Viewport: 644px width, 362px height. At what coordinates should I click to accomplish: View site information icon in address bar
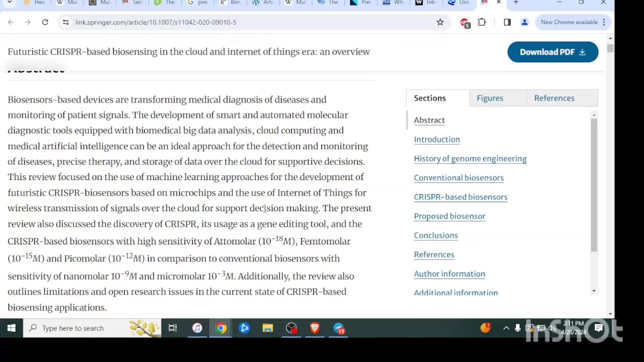point(65,22)
